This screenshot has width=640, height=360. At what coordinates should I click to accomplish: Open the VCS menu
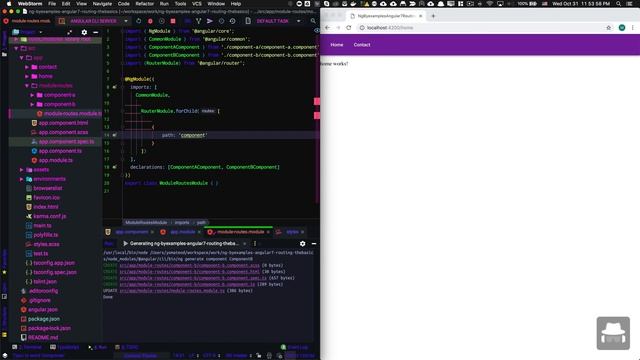pos(197,4)
